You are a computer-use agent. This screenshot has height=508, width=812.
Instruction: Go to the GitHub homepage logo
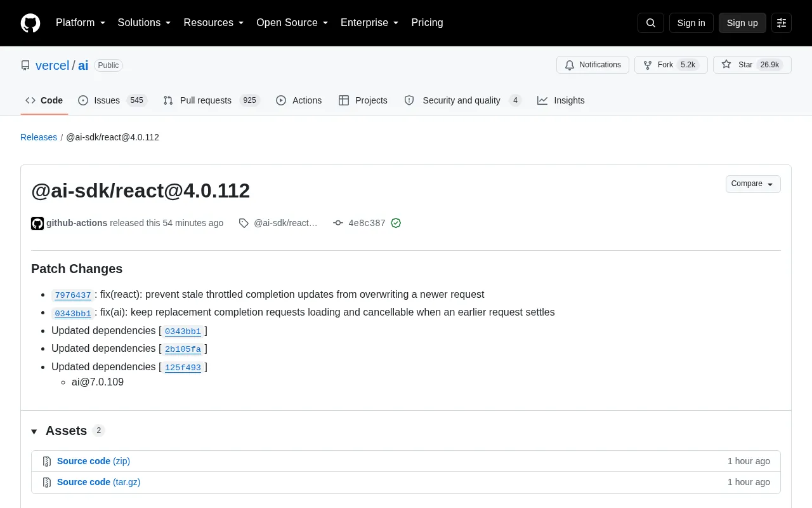(30, 23)
